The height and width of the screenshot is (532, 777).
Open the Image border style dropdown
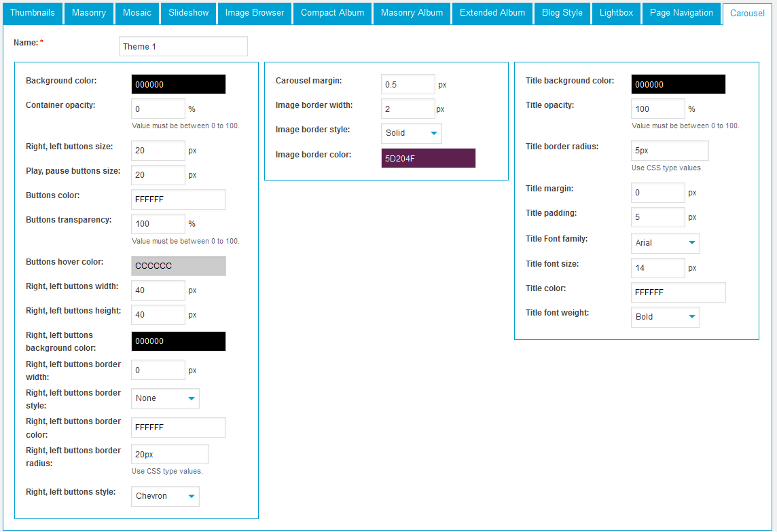click(x=412, y=133)
